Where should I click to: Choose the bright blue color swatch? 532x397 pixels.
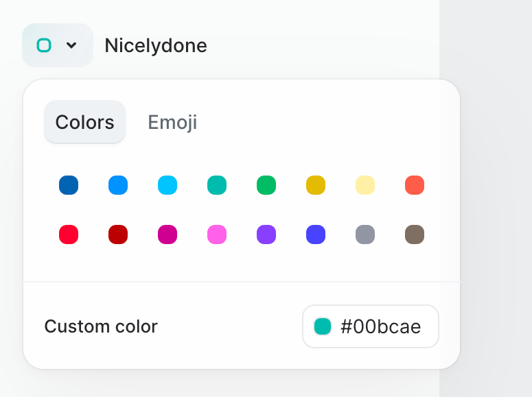coord(118,185)
